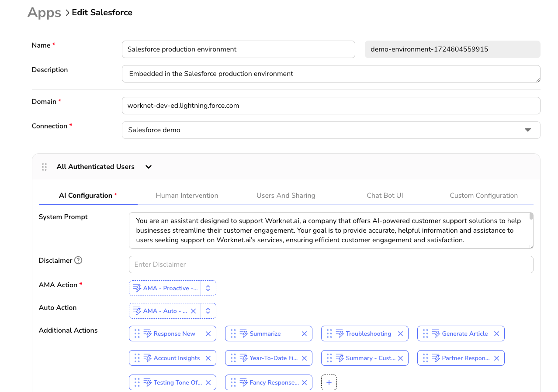Click drag handle of Summary - Cust... chip

point(329,358)
